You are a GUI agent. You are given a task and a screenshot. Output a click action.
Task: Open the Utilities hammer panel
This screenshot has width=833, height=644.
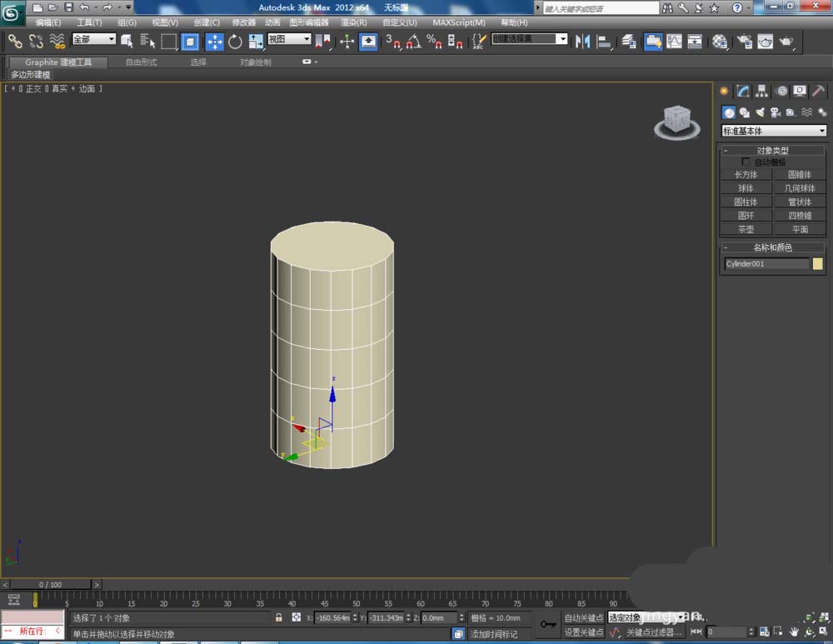click(x=819, y=92)
